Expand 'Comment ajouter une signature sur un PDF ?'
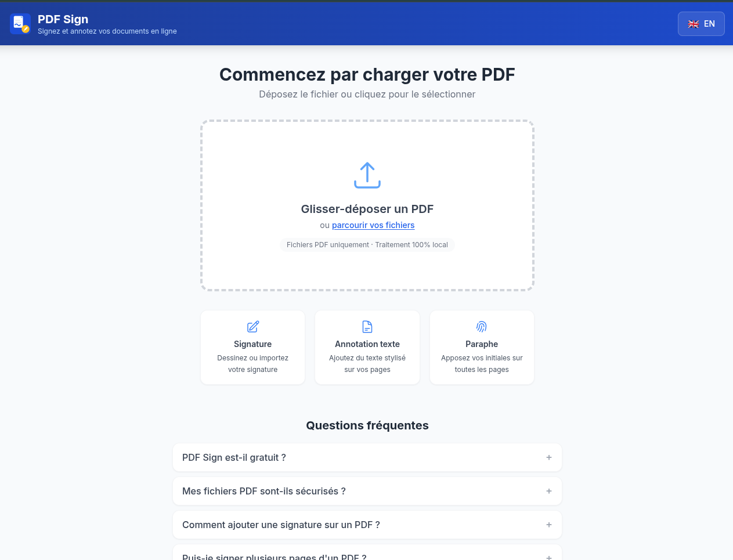 [x=281, y=525]
